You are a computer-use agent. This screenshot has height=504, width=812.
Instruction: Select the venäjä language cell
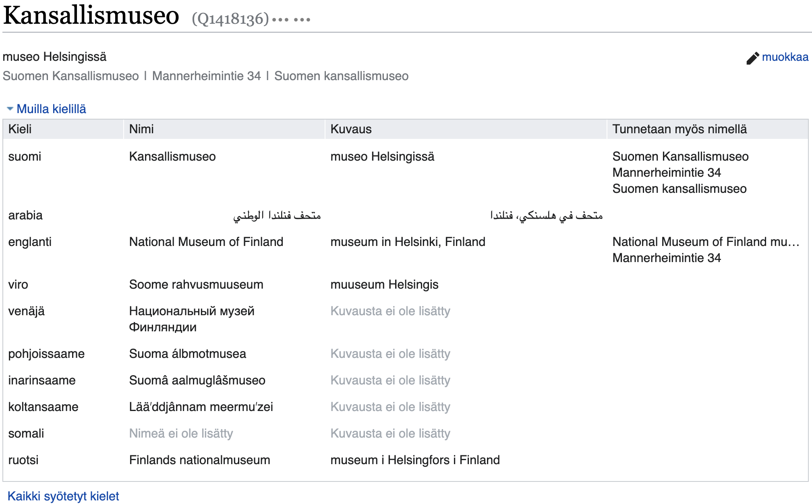point(27,311)
